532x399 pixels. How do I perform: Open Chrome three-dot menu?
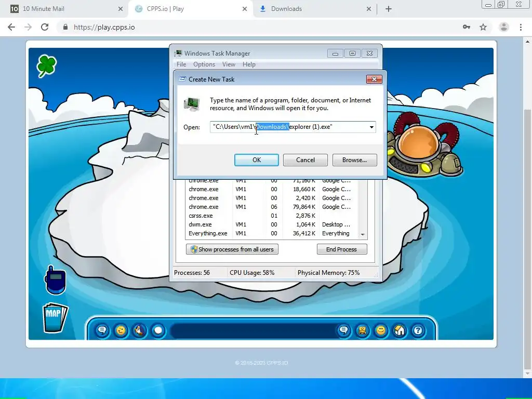tap(521, 27)
